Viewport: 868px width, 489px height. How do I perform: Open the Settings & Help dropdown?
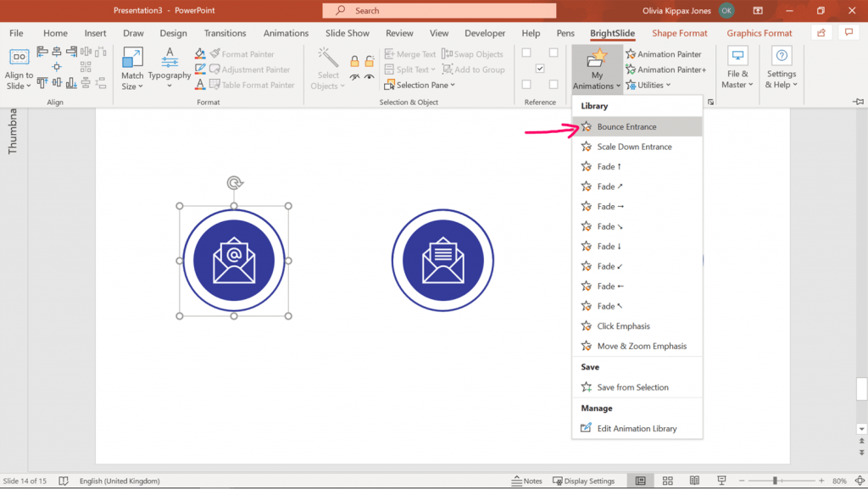pos(781,69)
